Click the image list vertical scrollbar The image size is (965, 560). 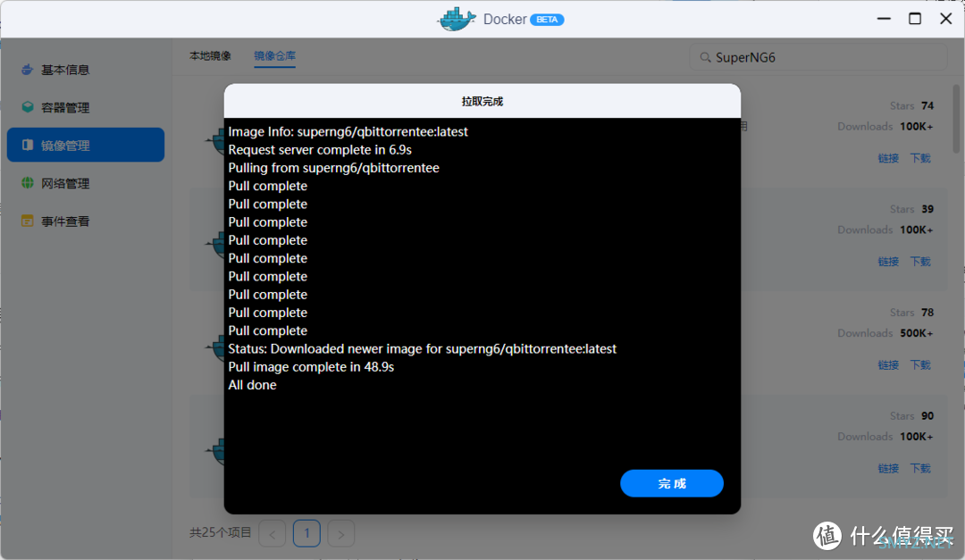coord(956,119)
